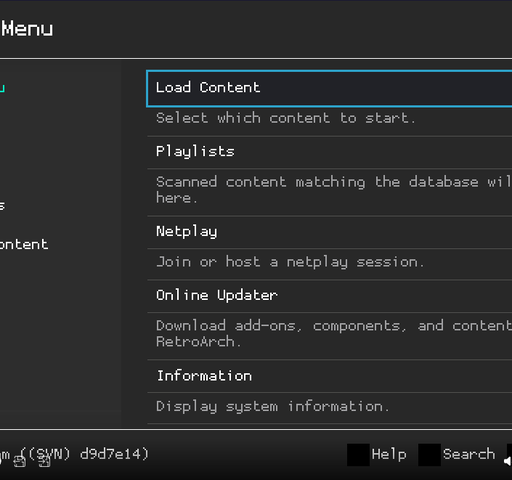Select the sidebar item ending in 'ontent'
This screenshot has width=512, height=480.
coord(24,245)
